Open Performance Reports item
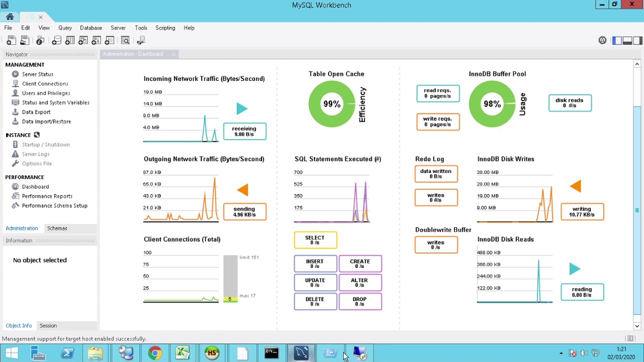The height and width of the screenshot is (362, 644). (47, 196)
